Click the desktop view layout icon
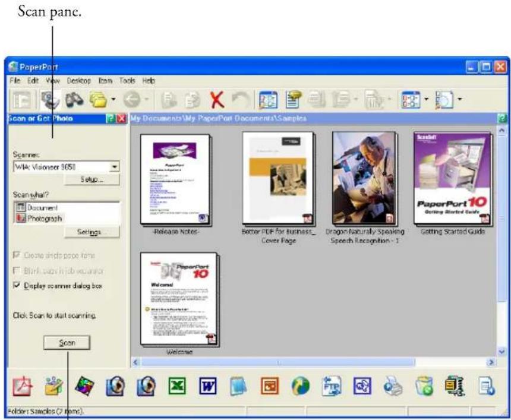 click(411, 99)
